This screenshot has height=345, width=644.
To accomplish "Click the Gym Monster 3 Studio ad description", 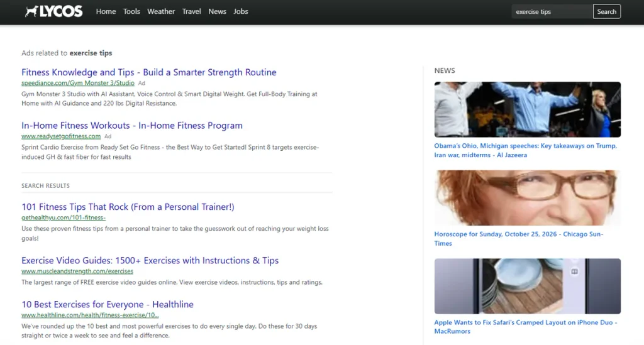I will point(169,99).
